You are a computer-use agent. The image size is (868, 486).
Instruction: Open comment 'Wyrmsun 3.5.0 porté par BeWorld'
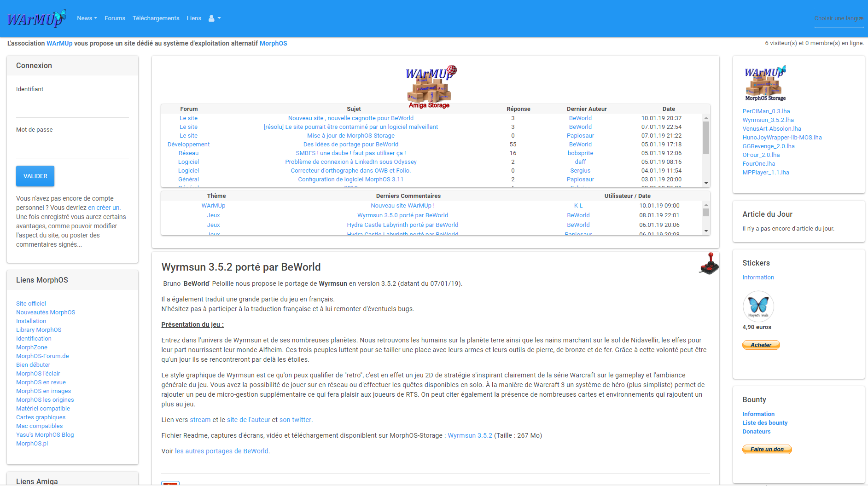[x=402, y=215]
